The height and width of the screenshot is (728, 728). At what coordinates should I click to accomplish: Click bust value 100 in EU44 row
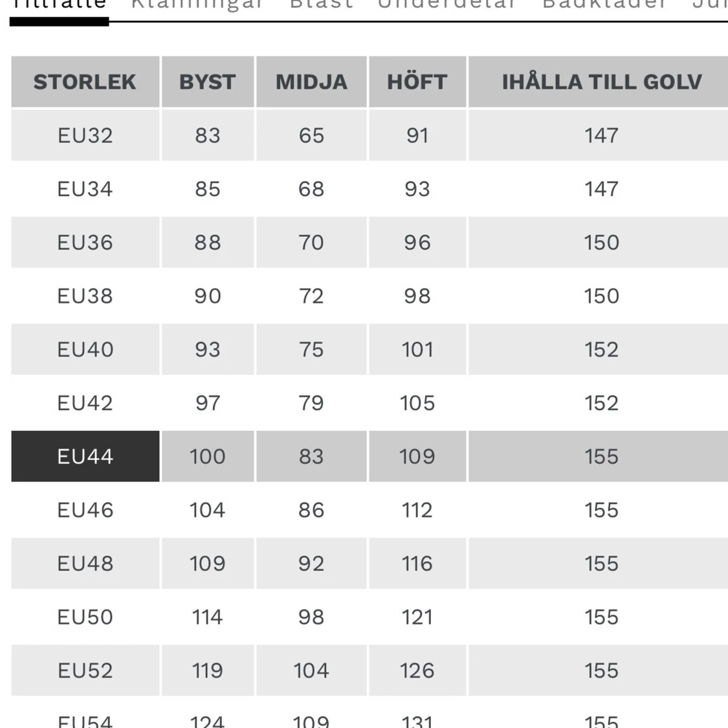pyautogui.click(x=208, y=456)
